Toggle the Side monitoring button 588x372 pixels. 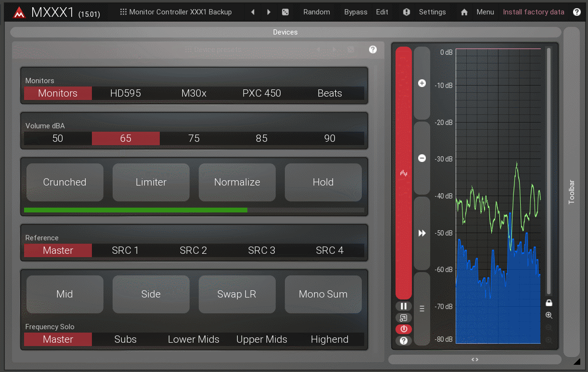click(151, 294)
